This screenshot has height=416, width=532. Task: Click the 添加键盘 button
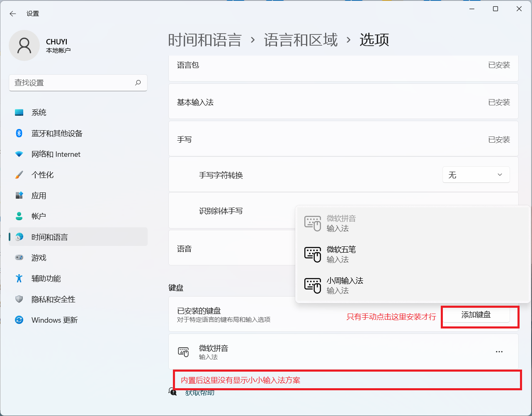tap(476, 315)
